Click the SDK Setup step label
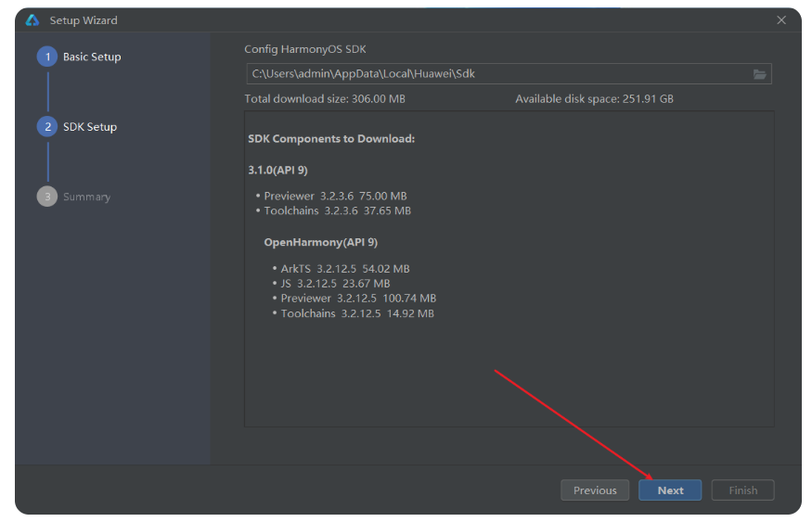This screenshot has height=522, width=812. [x=90, y=127]
